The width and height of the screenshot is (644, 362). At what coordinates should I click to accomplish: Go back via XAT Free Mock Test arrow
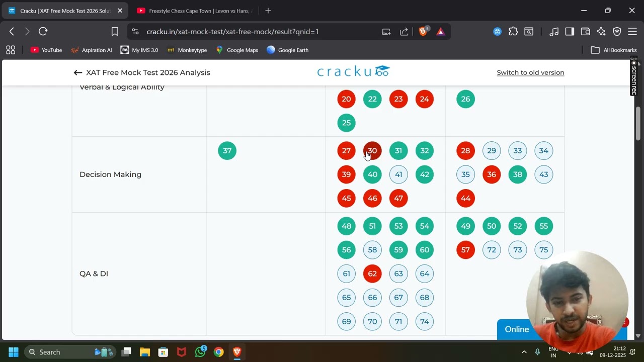click(77, 72)
